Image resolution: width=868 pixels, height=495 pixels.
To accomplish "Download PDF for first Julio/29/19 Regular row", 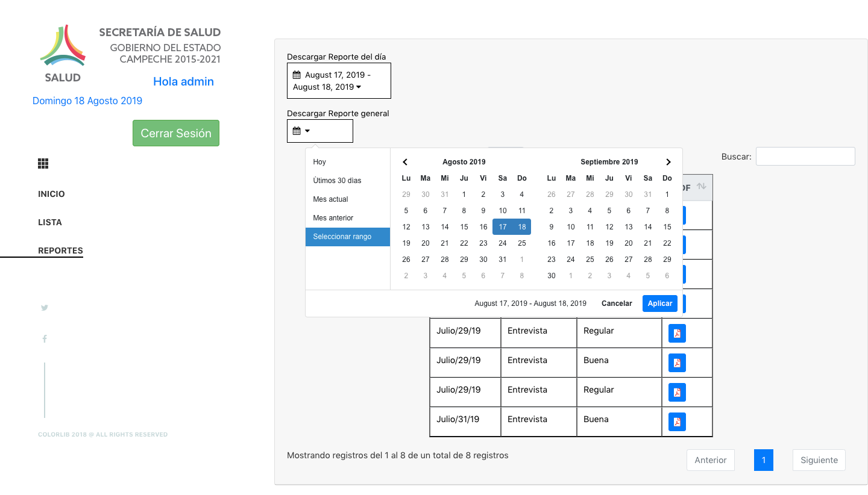I will tap(677, 334).
